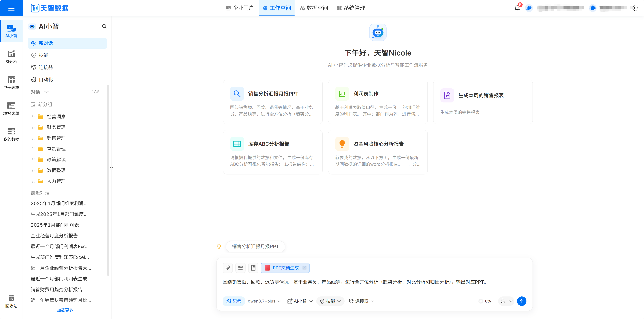This screenshot has height=319, width=644.
Task: Click the data table icon in input box
Action: pyautogui.click(x=240, y=268)
